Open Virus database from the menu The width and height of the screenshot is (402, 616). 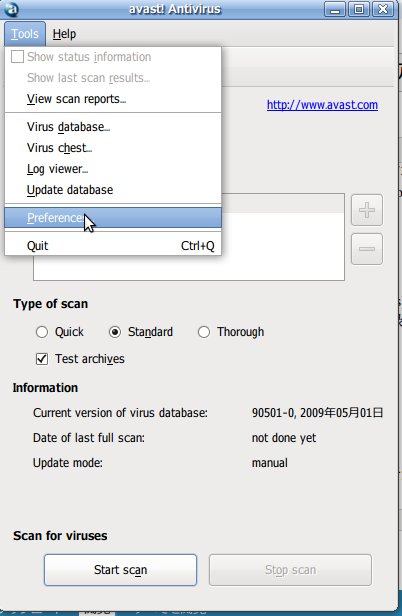click(113, 126)
